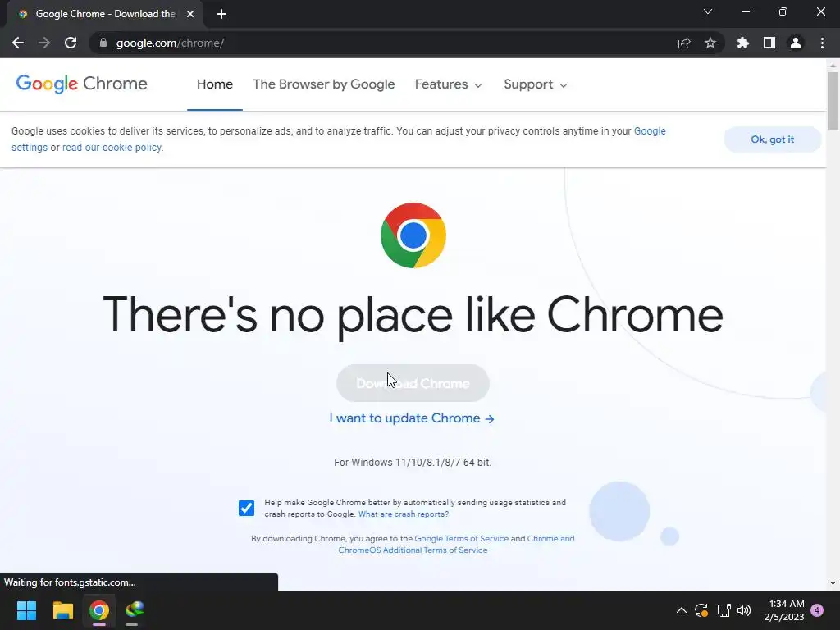The height and width of the screenshot is (630, 840).
Task: Click 'For Windows 11/10/8.1/8/7 64-bit.' text
Action: point(413,463)
